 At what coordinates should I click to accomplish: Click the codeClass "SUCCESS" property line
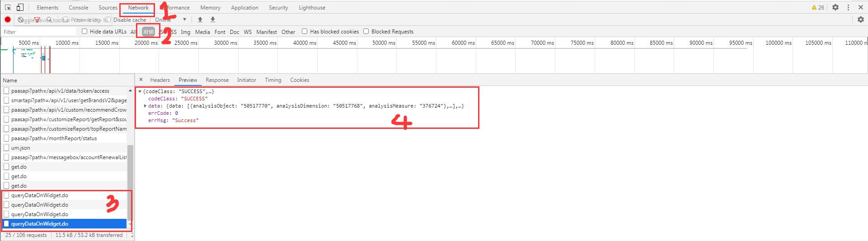[178, 99]
